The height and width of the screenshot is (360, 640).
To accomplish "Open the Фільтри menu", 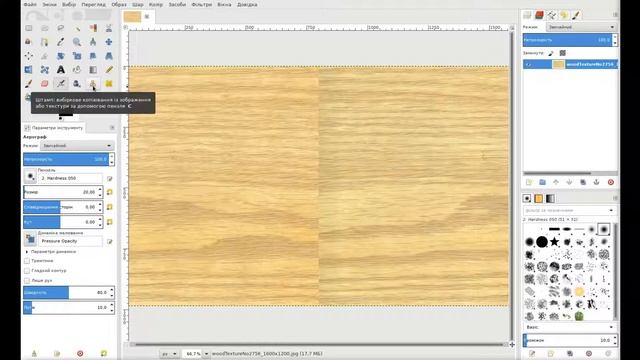I will click(202, 4).
